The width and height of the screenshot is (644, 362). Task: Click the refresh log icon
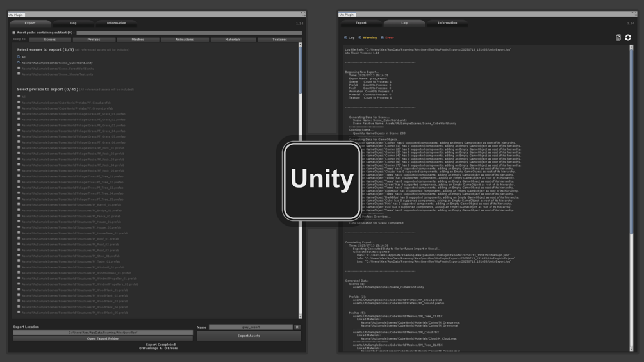point(628,38)
